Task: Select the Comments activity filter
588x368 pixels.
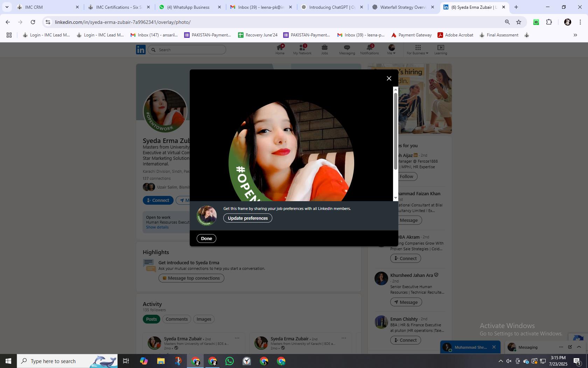Action: [177, 319]
